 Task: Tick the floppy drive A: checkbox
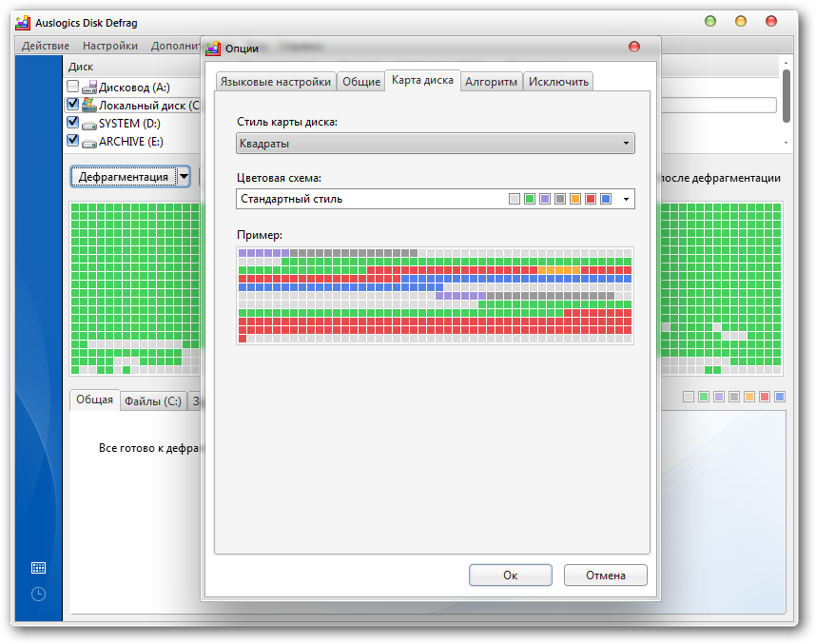(73, 86)
